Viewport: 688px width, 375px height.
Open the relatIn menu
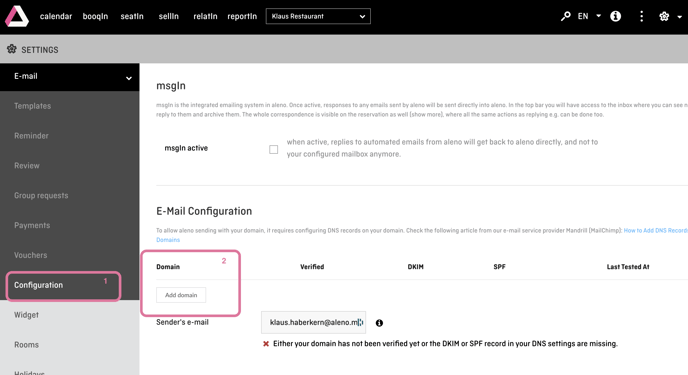(x=205, y=16)
